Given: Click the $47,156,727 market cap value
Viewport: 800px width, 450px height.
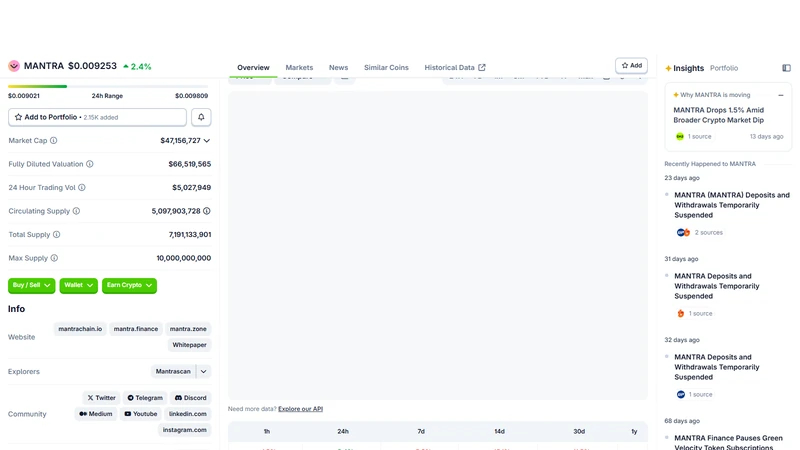Looking at the screenshot, I should point(180,140).
